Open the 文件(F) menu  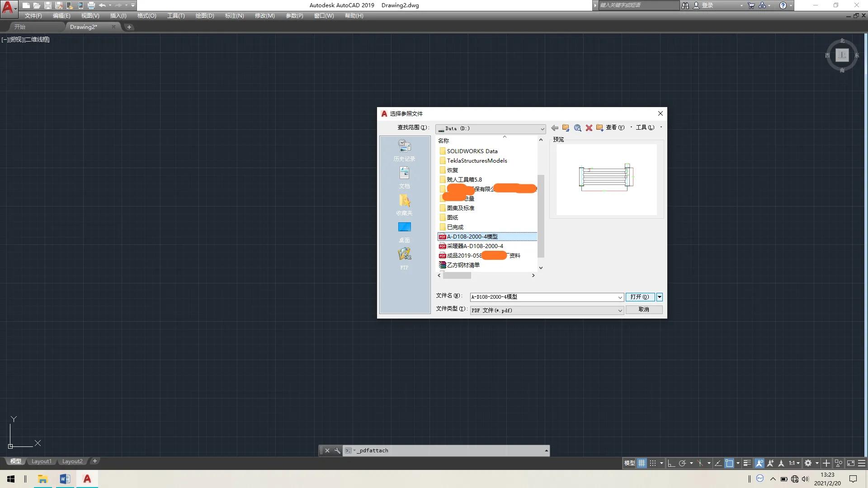(x=33, y=16)
